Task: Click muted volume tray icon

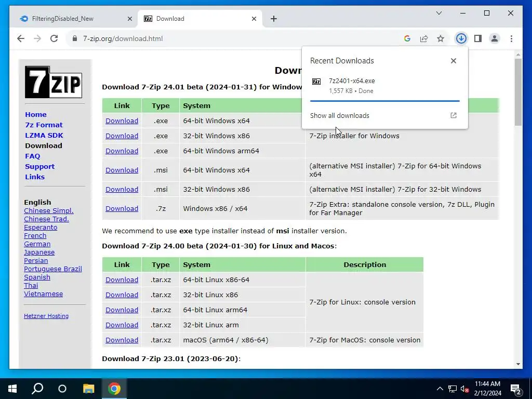Action: 464,389
